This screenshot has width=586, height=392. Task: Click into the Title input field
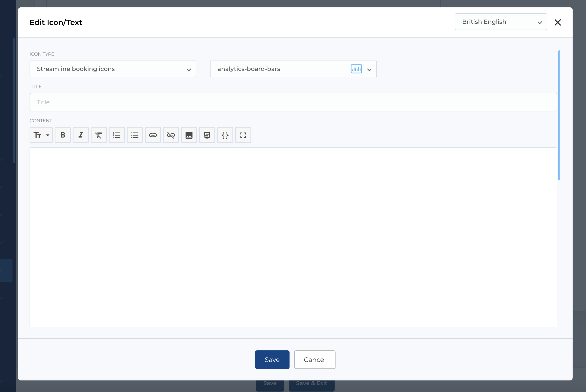point(293,102)
